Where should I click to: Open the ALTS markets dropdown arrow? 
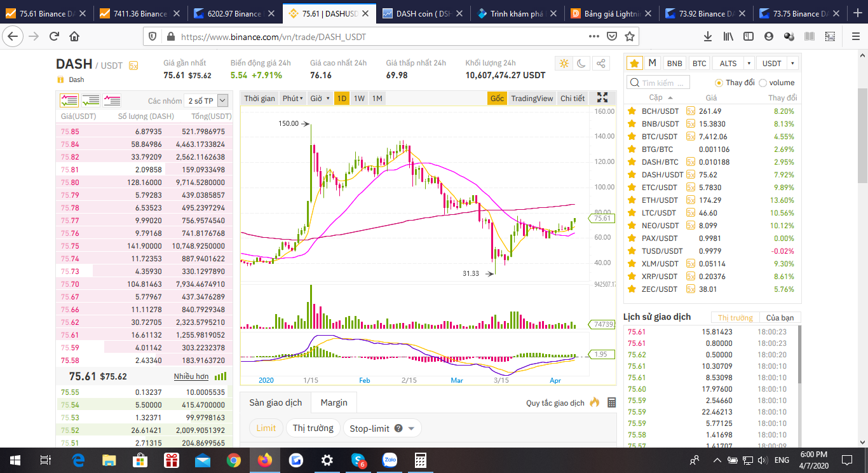749,64
